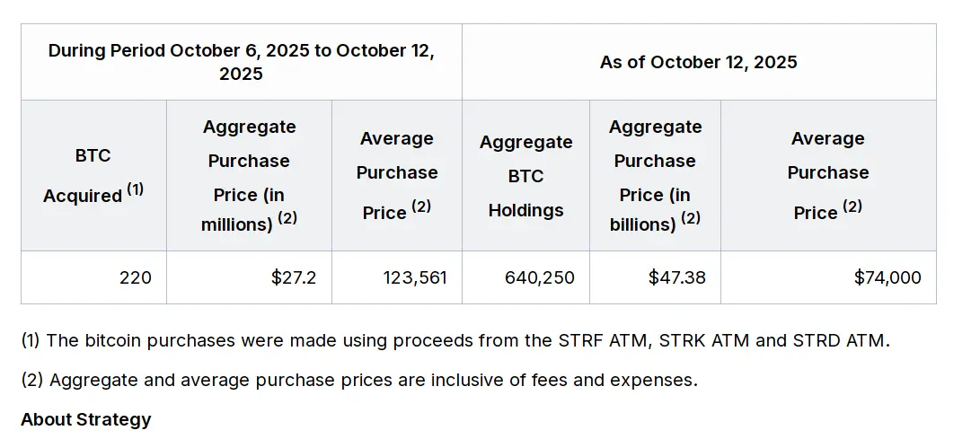Viewport: 980px width, 448px height.
Task: Click footnote about fees and expenses
Action: pyautogui.click(x=359, y=380)
